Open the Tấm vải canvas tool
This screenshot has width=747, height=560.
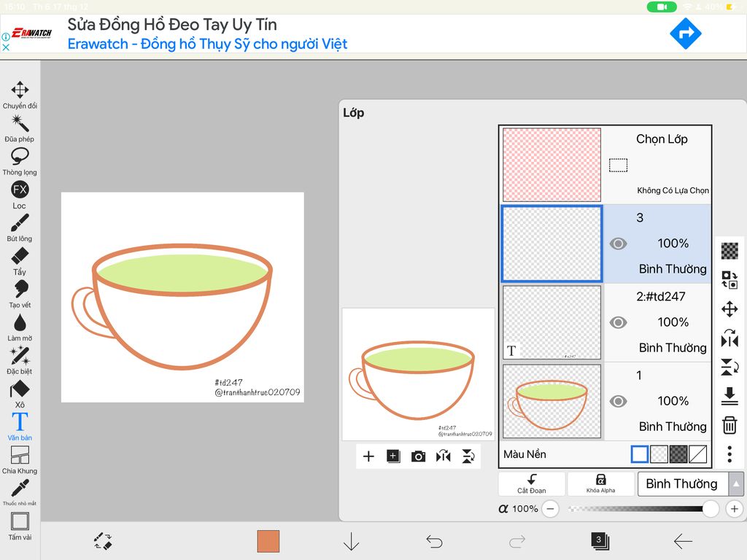pos(20,526)
